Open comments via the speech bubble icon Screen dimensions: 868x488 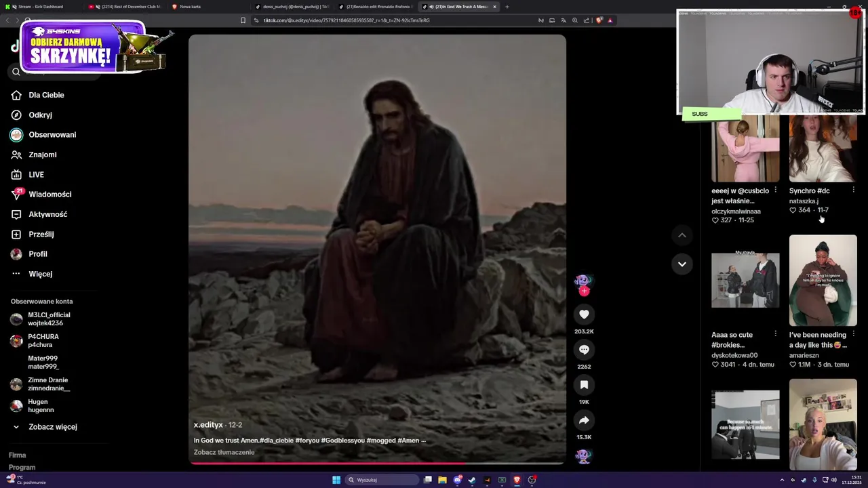584,350
